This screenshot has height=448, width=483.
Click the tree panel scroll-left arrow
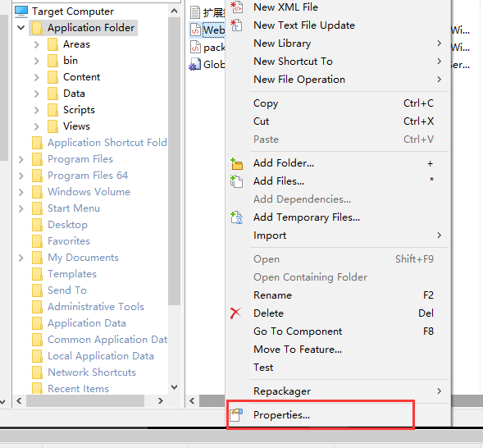pos(19,401)
